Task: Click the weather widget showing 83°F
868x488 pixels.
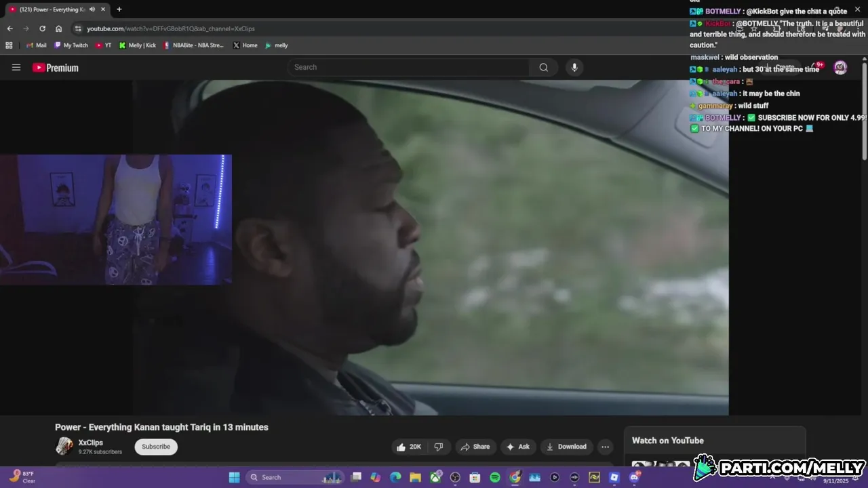Action: tap(22, 477)
